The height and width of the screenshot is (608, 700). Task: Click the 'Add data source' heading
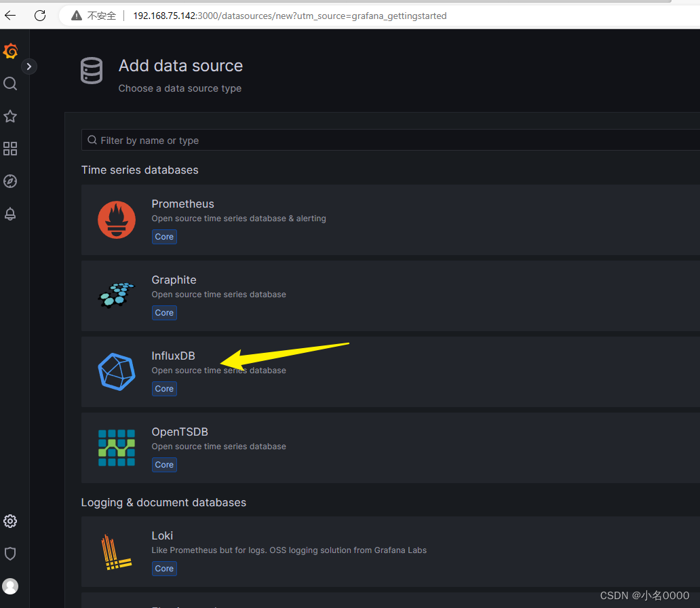pyautogui.click(x=180, y=66)
